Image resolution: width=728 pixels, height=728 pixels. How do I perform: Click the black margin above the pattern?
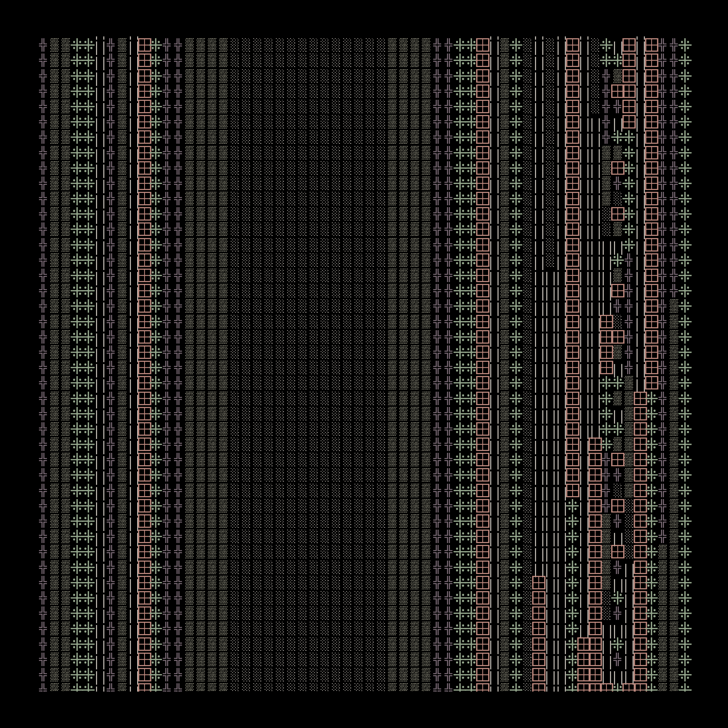click(x=364, y=17)
